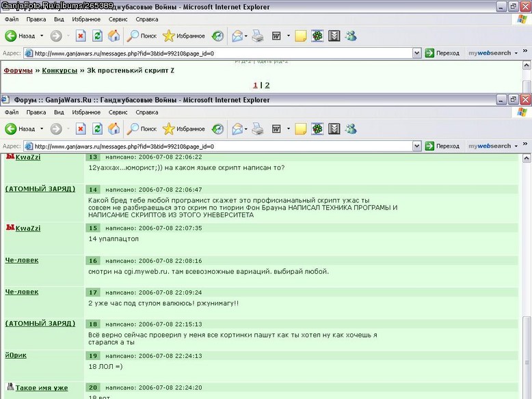Click the Конкурсы breadcrumb link
532x399 pixels.
pyautogui.click(x=59, y=70)
